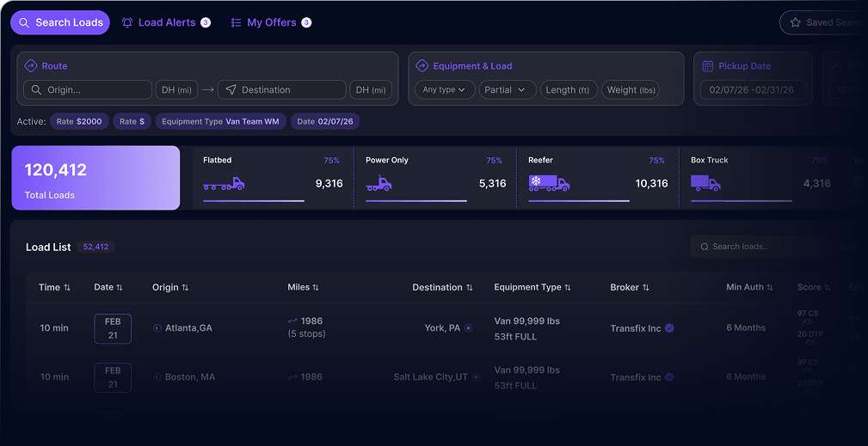Image resolution: width=868 pixels, height=446 pixels.
Task: Click the Equipment & Load section icon
Action: [422, 66]
